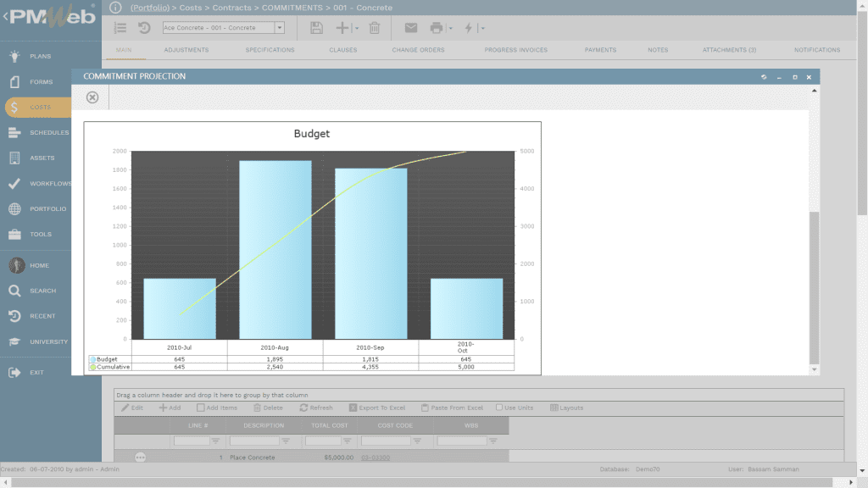Viewport: 868px width, 488px height.
Task: Click the Commitment Projection refresh window icon
Action: click(x=764, y=77)
